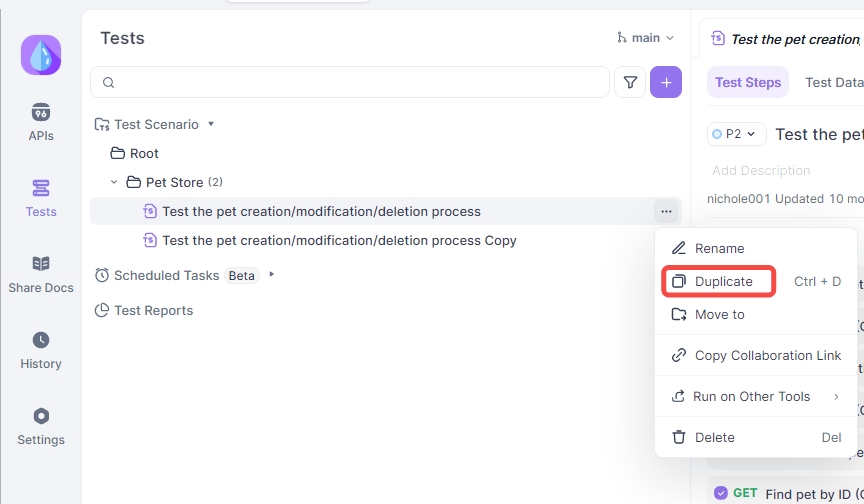Click the filter funnel icon
Screen dimensions: 864x504
coord(630,83)
